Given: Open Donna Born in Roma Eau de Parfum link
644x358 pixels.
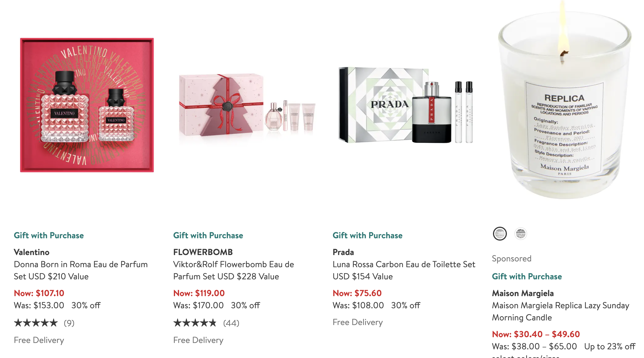Looking at the screenshot, I should point(81,270).
